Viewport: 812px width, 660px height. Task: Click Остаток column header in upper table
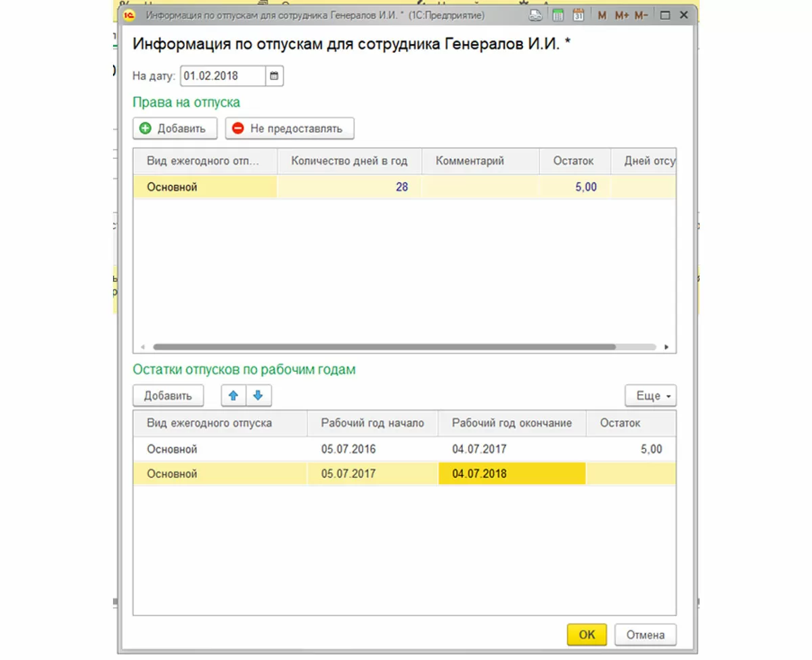pyautogui.click(x=574, y=161)
